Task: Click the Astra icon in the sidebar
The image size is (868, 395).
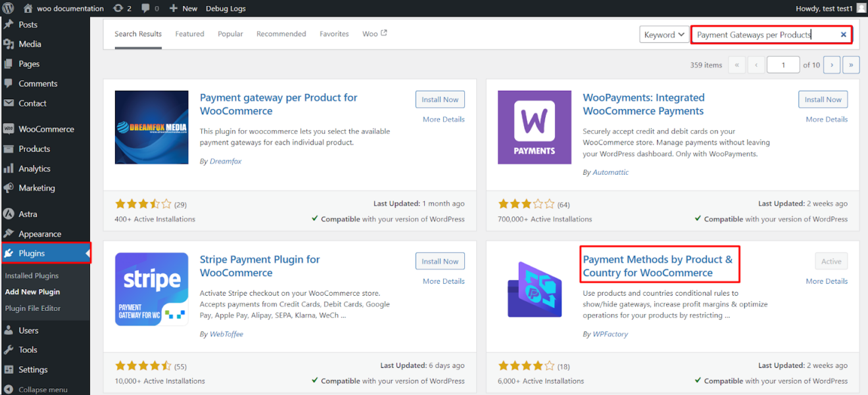Action: pyautogui.click(x=11, y=214)
